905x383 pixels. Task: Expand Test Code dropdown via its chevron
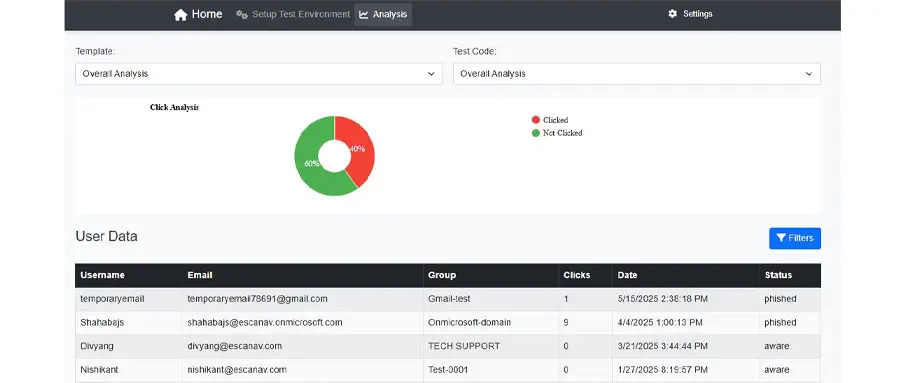tap(809, 74)
